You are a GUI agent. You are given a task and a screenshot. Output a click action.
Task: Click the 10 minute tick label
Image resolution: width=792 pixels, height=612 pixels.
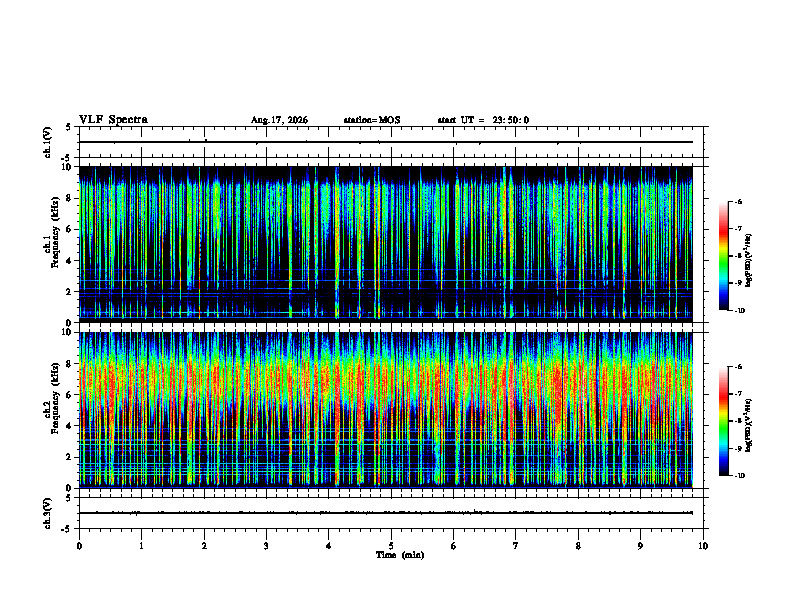[x=703, y=546]
